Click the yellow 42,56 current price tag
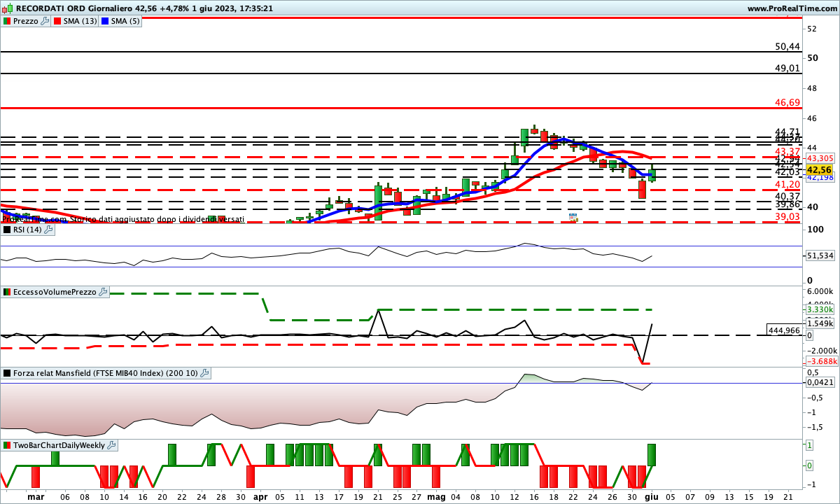The height and width of the screenshot is (504, 840). pyautogui.click(x=818, y=170)
